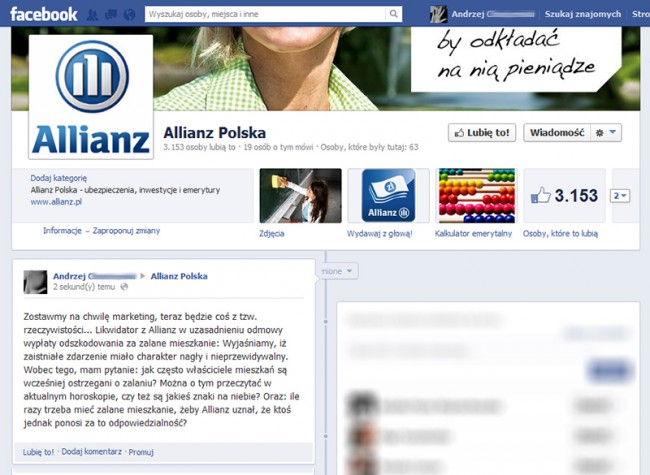Image resolution: width=650 pixels, height=475 pixels.
Task: Open the Facebook home logo
Action: [44, 14]
